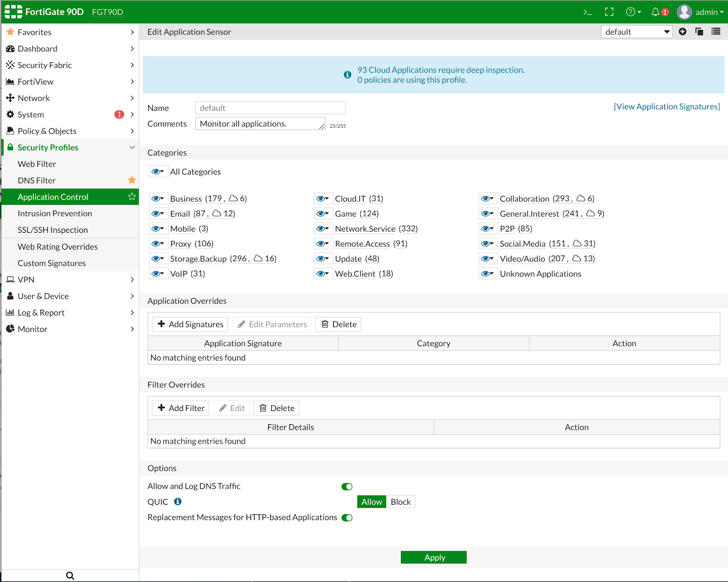Click Add Filter button
The image size is (728, 582).
181,408
